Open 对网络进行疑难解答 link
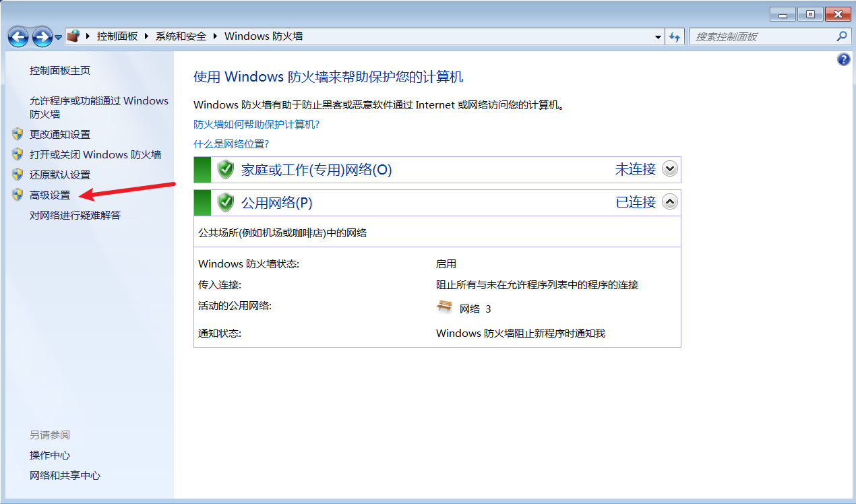The width and height of the screenshot is (856, 504). 75,215
